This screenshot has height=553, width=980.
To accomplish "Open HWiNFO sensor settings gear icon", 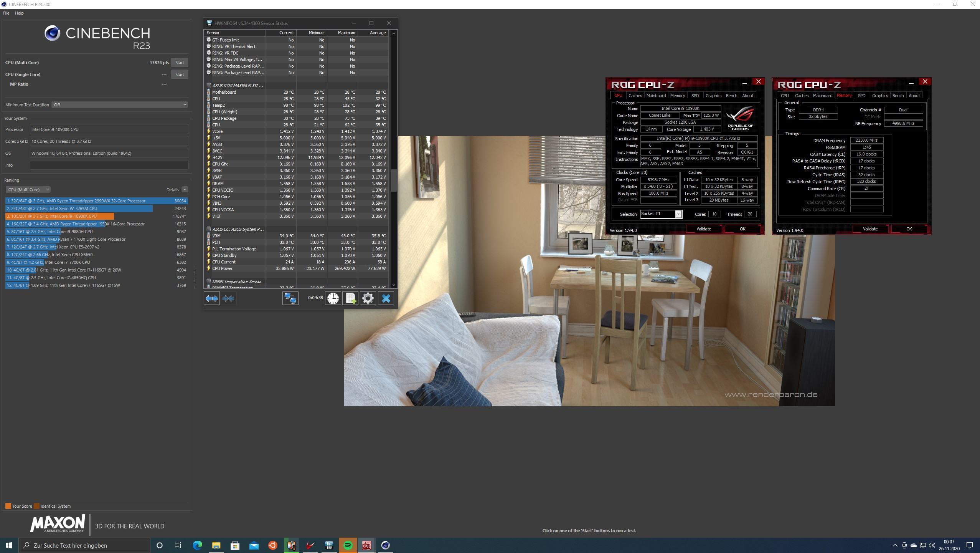I will coord(368,298).
